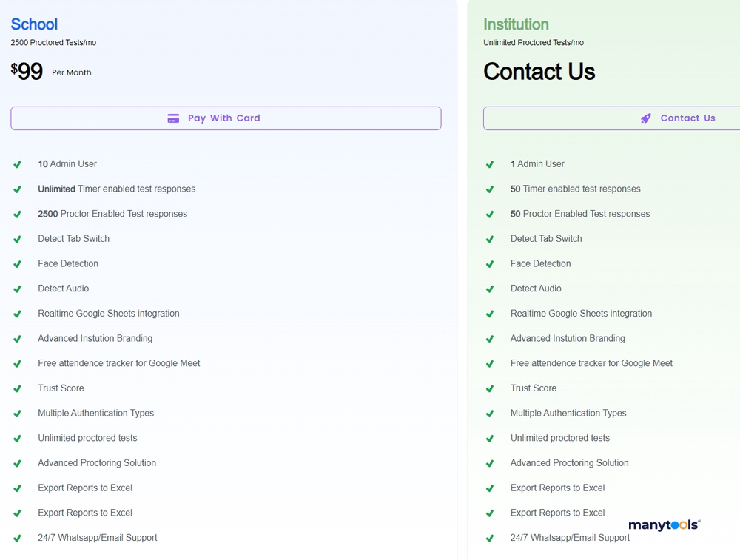Click 'Advanced Instution Branding' text in School plan

point(95,338)
